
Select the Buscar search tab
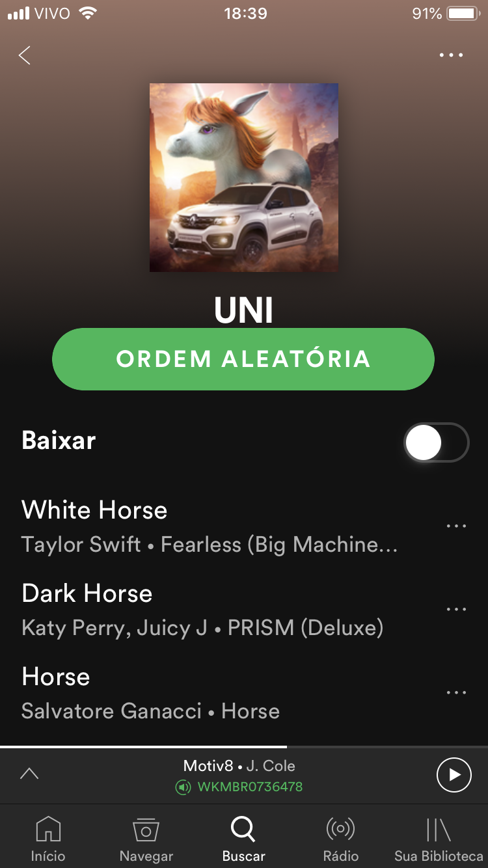pos(243,839)
